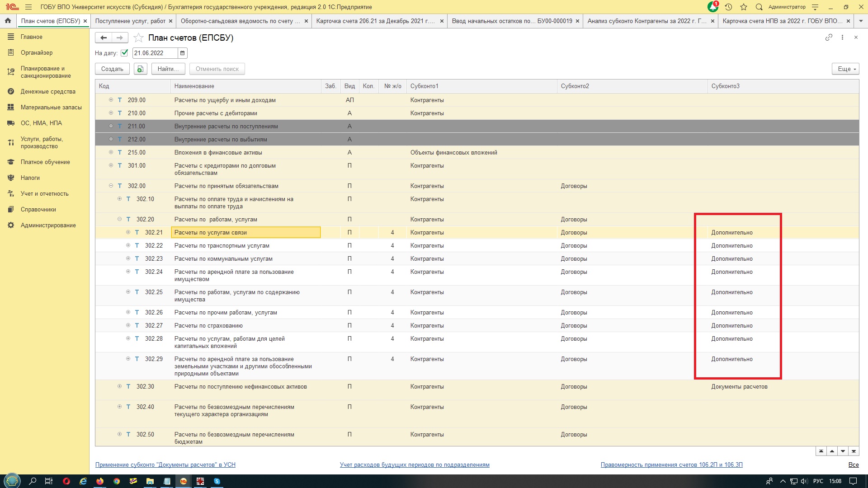Toggle the На дату checkbox

click(x=124, y=53)
